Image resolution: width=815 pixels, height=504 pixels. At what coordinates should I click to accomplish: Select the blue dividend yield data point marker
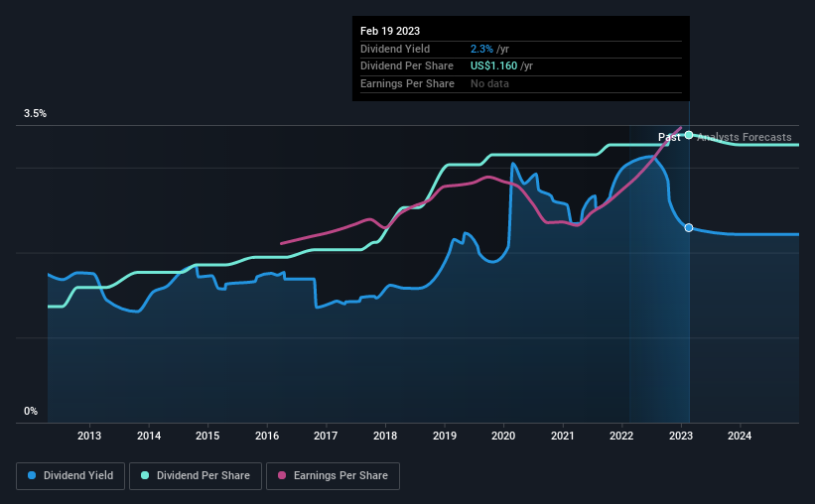click(x=689, y=227)
